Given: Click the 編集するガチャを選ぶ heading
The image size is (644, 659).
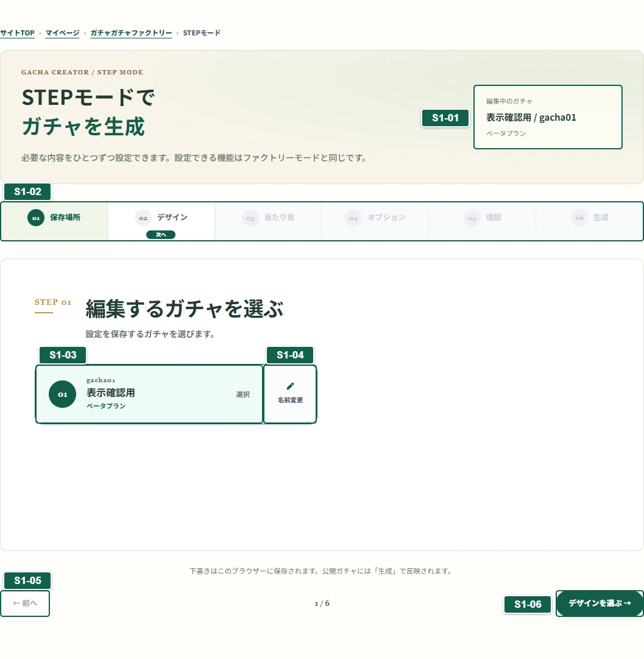Looking at the screenshot, I should [x=185, y=309].
